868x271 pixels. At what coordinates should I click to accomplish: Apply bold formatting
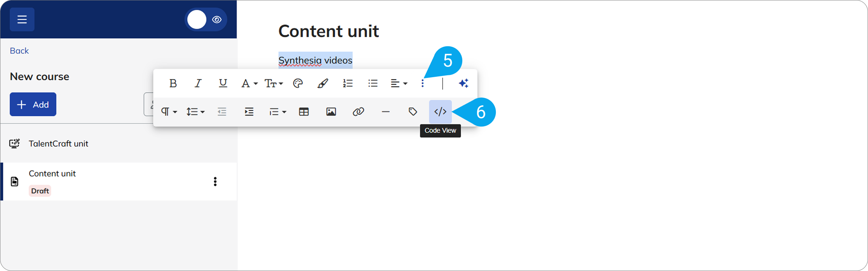click(x=173, y=83)
